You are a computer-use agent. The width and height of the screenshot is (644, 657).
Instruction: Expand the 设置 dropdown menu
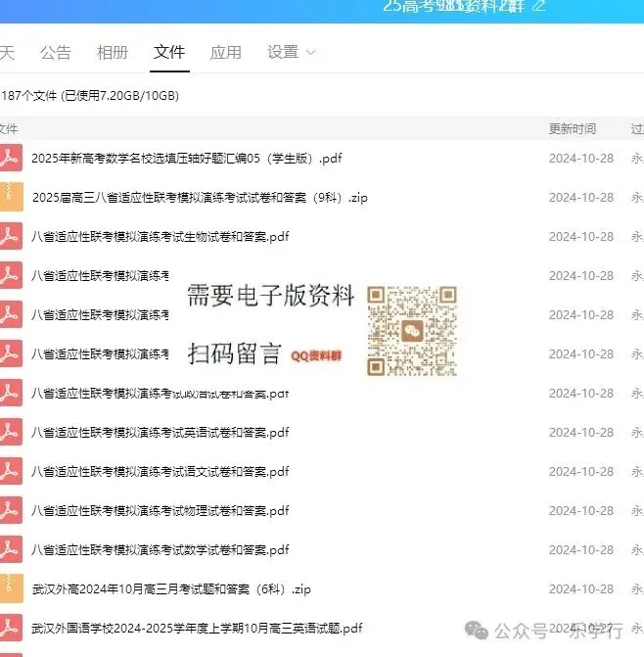point(291,52)
